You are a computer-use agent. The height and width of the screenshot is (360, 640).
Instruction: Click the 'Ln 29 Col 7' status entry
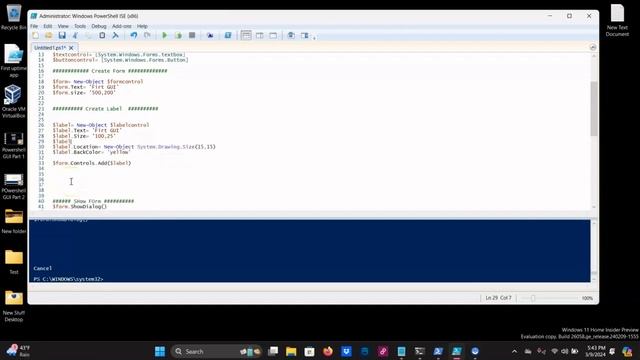(498, 298)
